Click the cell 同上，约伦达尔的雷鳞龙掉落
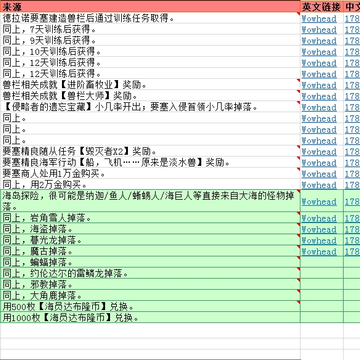Screen dimensions: 360x360 [150, 273]
